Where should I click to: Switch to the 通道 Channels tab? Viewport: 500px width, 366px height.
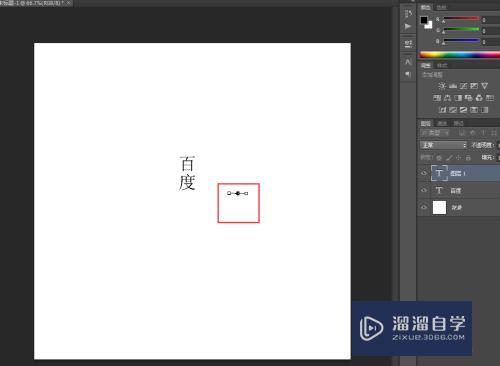point(442,123)
